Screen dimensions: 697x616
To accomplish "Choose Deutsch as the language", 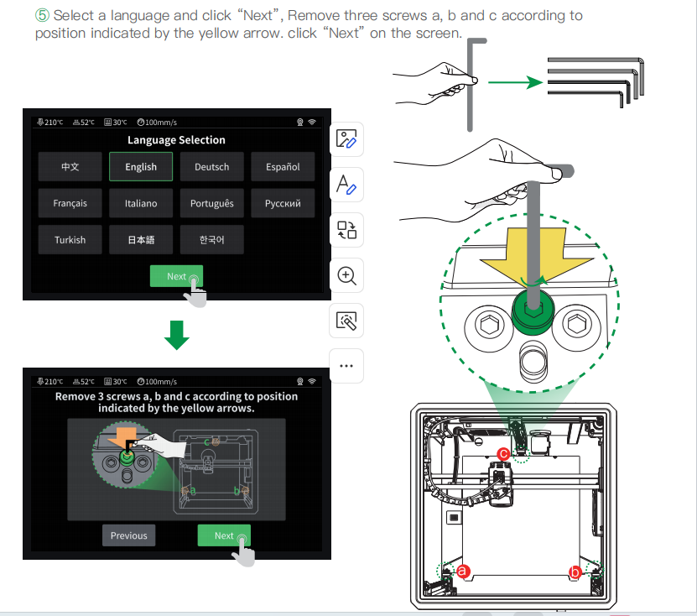I will click(212, 167).
